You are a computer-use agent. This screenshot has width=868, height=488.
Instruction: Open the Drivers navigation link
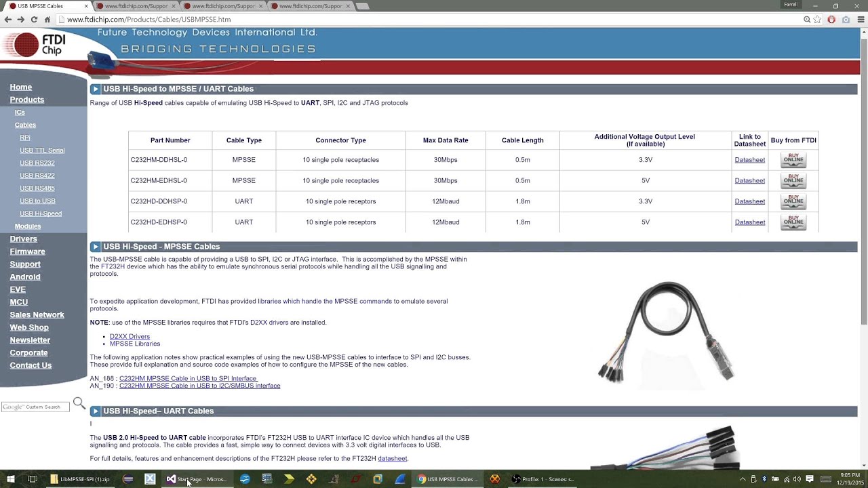point(24,239)
